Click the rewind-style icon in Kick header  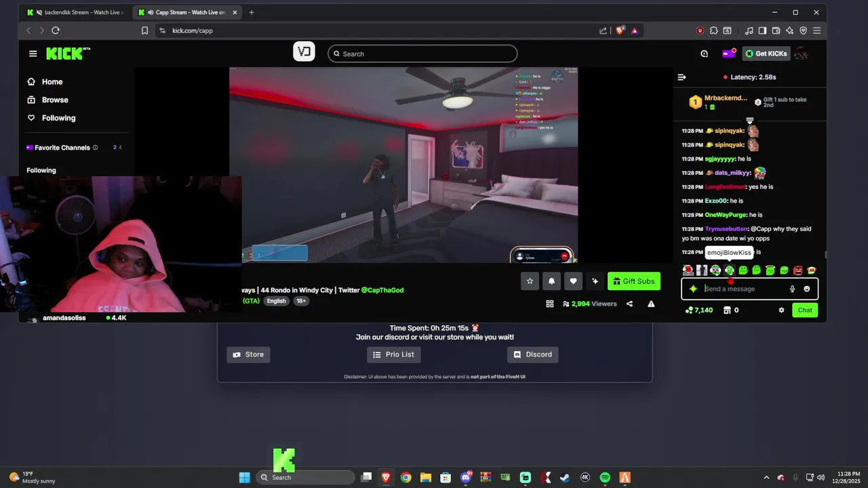pyautogui.click(x=704, y=54)
